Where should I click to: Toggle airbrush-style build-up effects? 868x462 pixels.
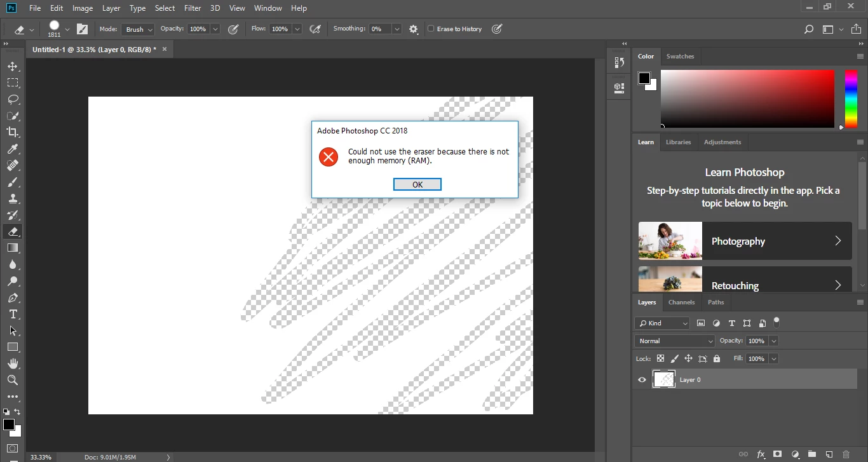coord(315,29)
